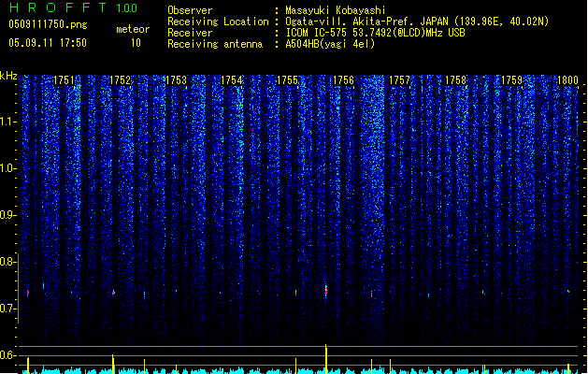Viewport: 588px width, 374px height.
Task: Click the Observer label
Action: [x=190, y=10]
